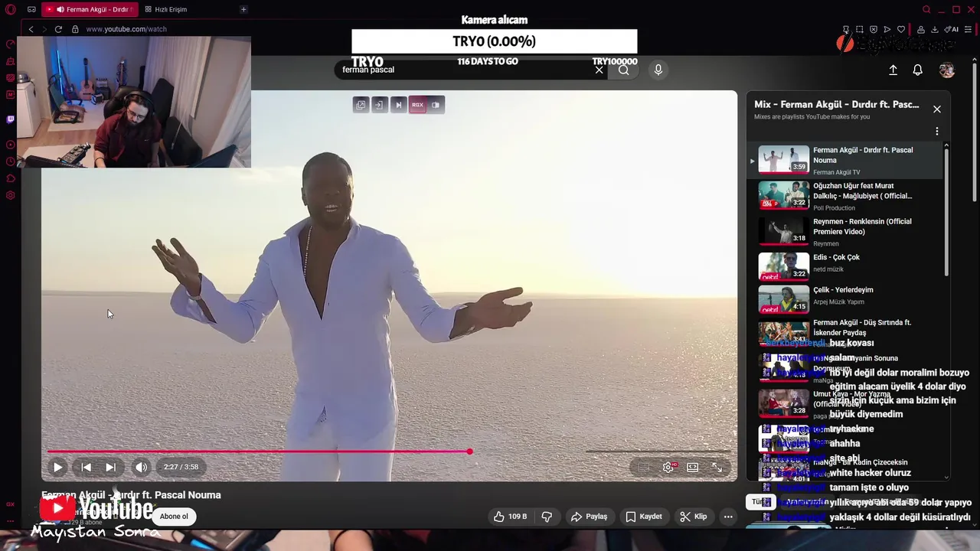Open ad blocker shield icon
Image resolution: width=980 pixels, height=551 pixels.
(x=874, y=29)
